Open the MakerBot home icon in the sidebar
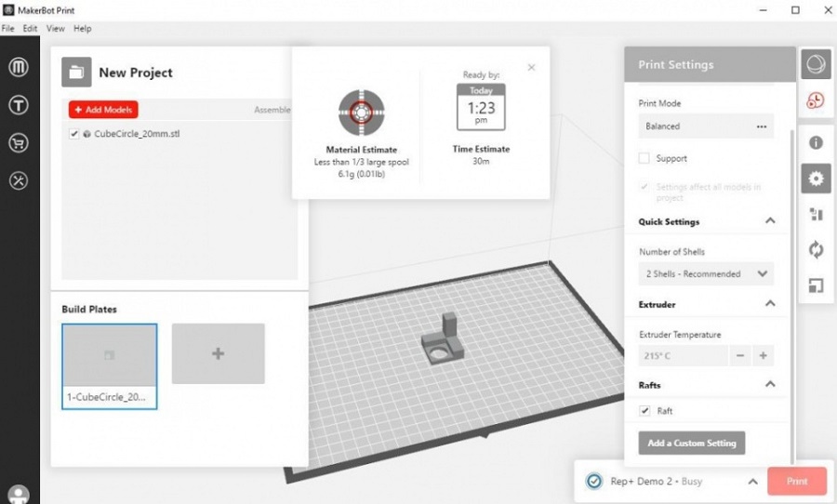The image size is (837, 504). [x=19, y=67]
